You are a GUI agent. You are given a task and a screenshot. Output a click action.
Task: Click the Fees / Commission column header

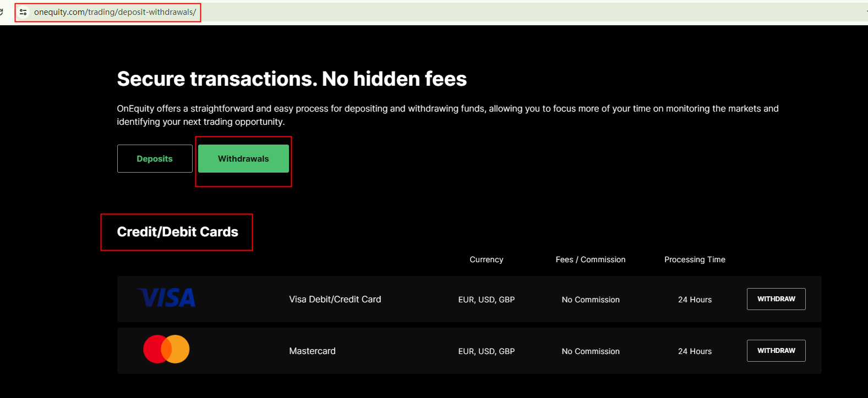coord(591,259)
